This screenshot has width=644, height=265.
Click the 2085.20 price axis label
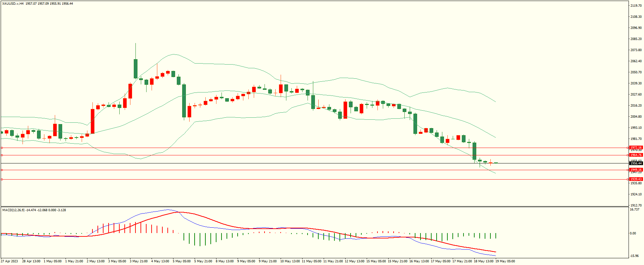(636, 39)
